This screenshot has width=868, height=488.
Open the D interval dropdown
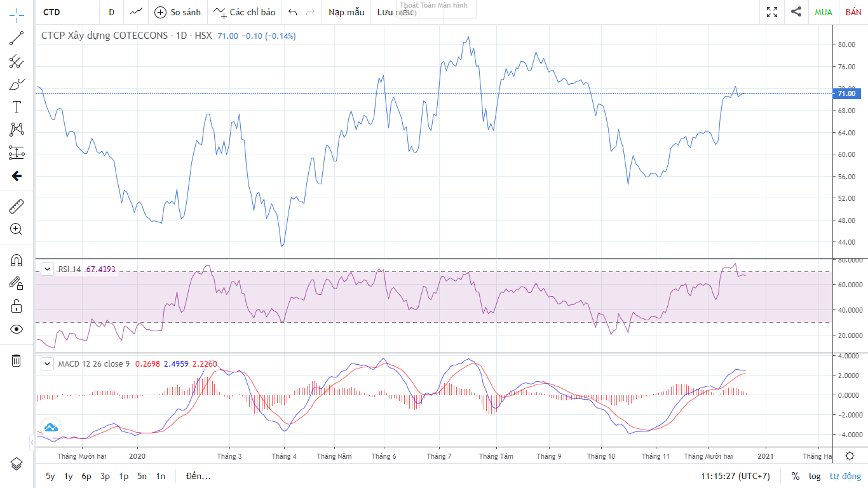pos(112,12)
